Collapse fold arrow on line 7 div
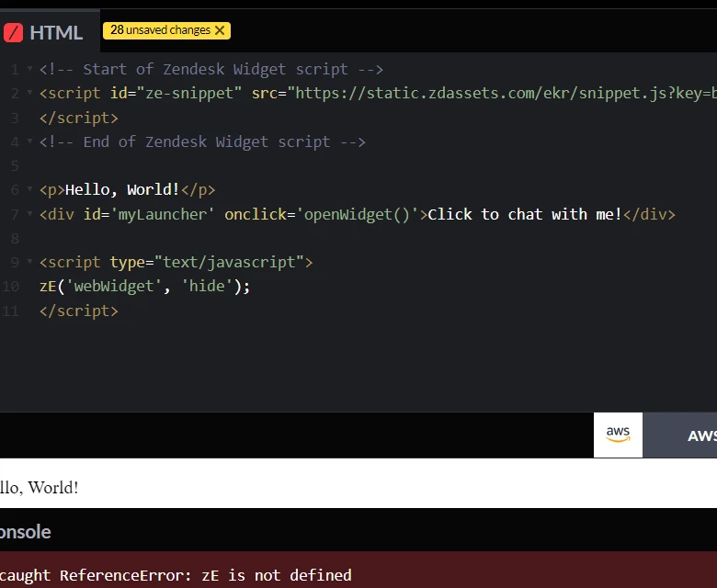Image resolution: width=717 pixels, height=588 pixels. (x=29, y=213)
